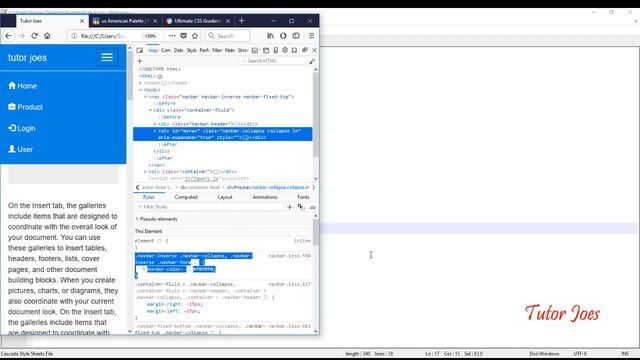Switch to the Computed tab
The width and height of the screenshot is (640, 360).
coord(186,197)
